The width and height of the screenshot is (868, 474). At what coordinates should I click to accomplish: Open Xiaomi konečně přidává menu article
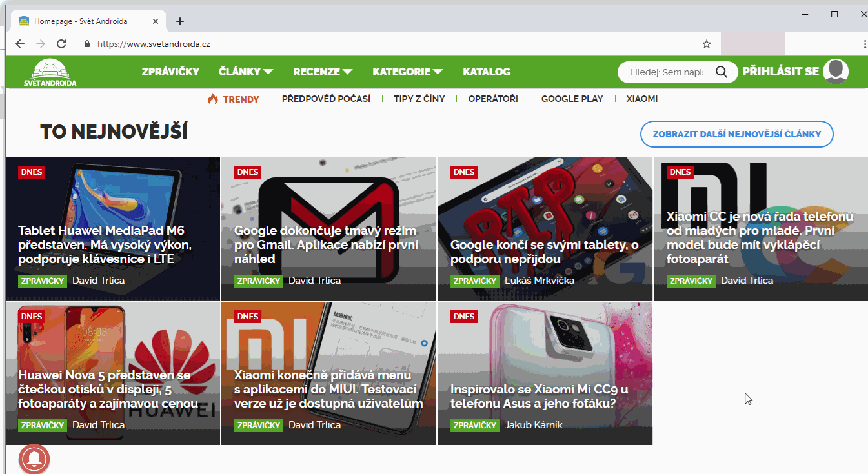coord(328,389)
